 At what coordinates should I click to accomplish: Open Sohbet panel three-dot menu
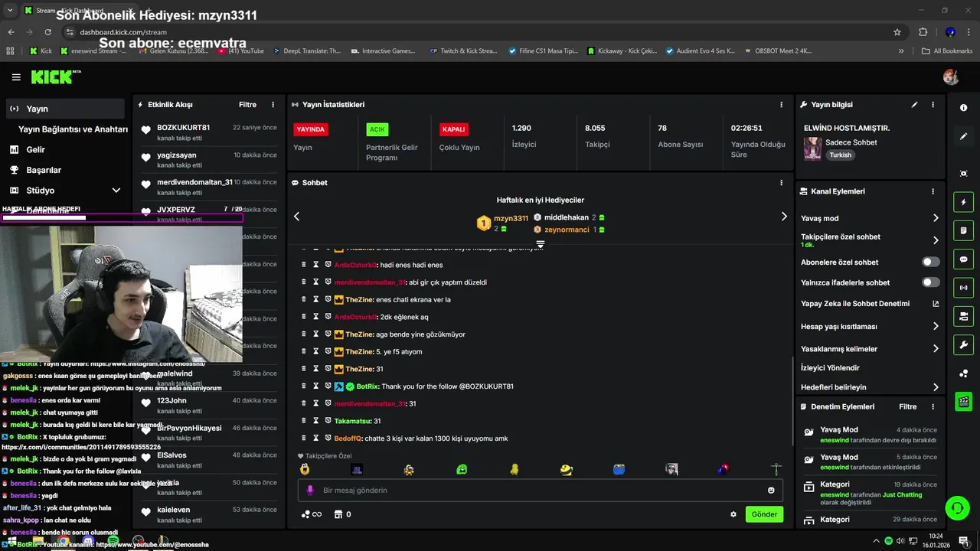click(781, 183)
